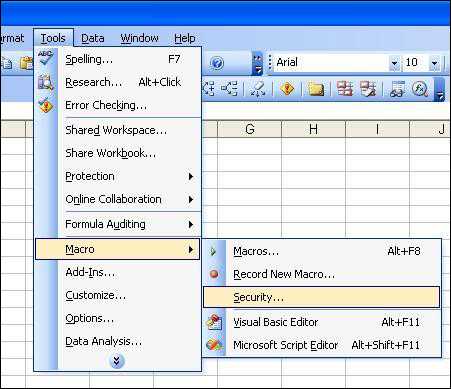
Task: Expand the Formula Auditing submenu
Action: click(118, 224)
